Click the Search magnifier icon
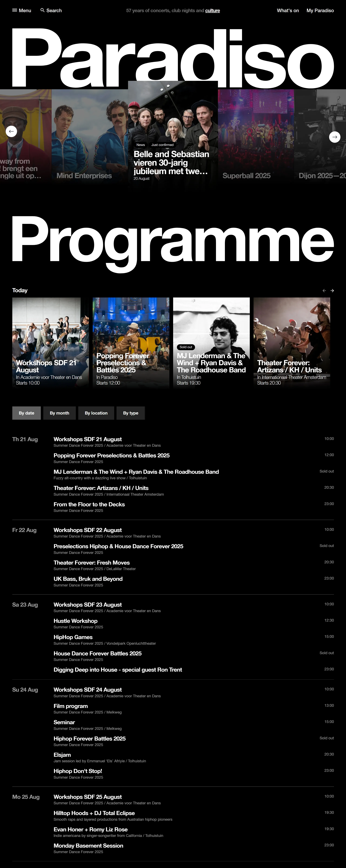Screen dimensions: 346x868 pyautogui.click(x=42, y=10)
